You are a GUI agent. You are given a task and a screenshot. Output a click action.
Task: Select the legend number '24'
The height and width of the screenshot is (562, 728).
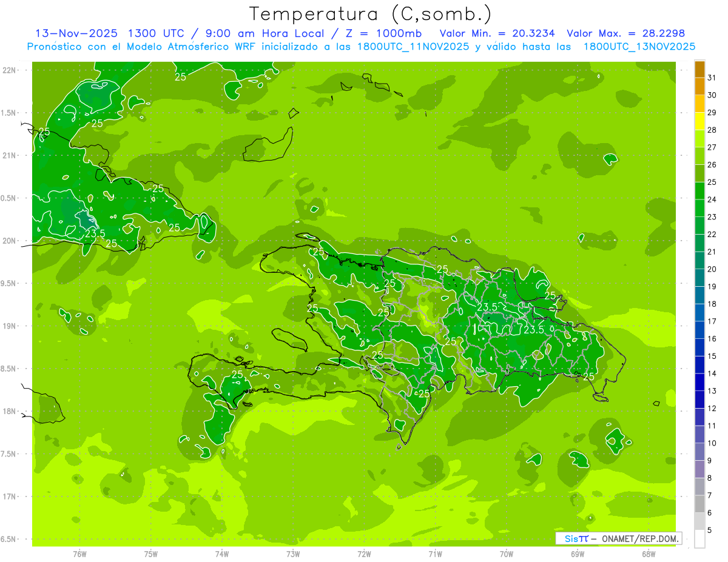pyautogui.click(x=712, y=200)
